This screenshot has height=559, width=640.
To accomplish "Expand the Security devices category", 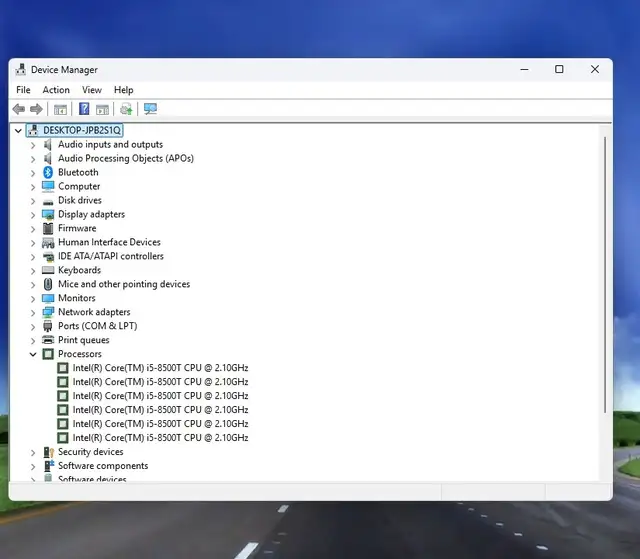I will (x=33, y=453).
